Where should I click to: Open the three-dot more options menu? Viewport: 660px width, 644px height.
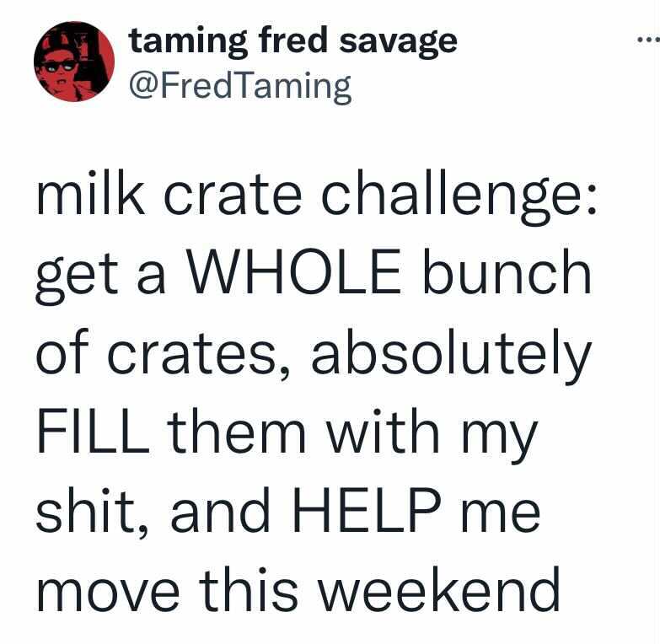point(648,40)
